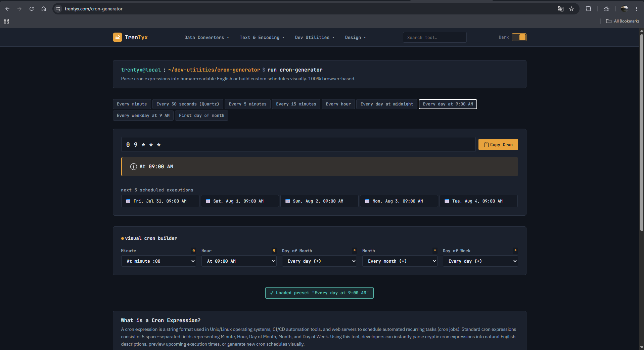Click calendar icon for Mon, Aug 3 execution
Image resolution: width=644 pixels, height=350 pixels.
coord(367,201)
